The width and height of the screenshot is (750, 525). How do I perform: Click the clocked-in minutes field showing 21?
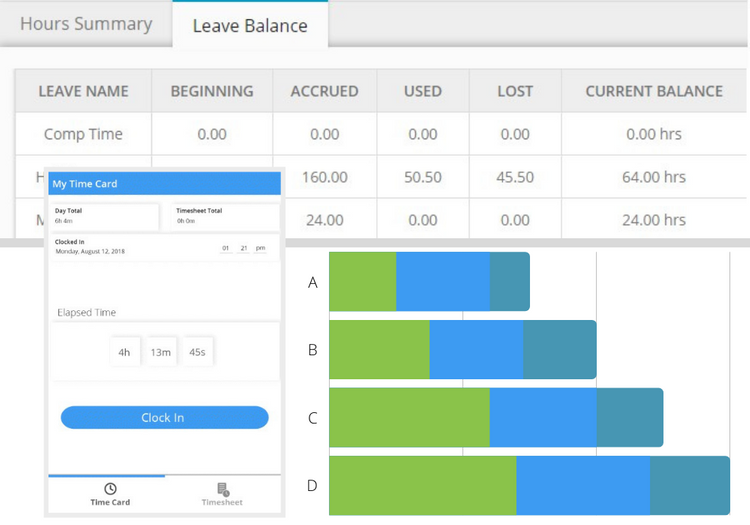[244, 247]
